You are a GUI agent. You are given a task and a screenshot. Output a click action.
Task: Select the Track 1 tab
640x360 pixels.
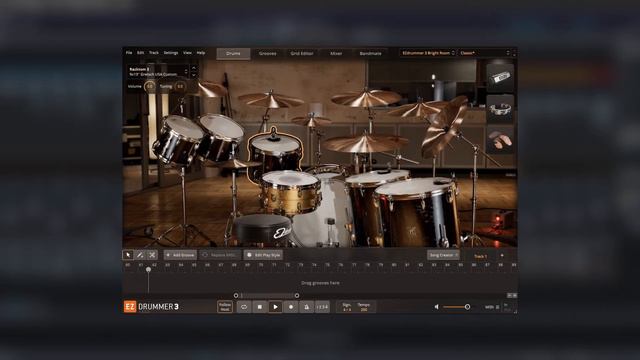point(480,256)
